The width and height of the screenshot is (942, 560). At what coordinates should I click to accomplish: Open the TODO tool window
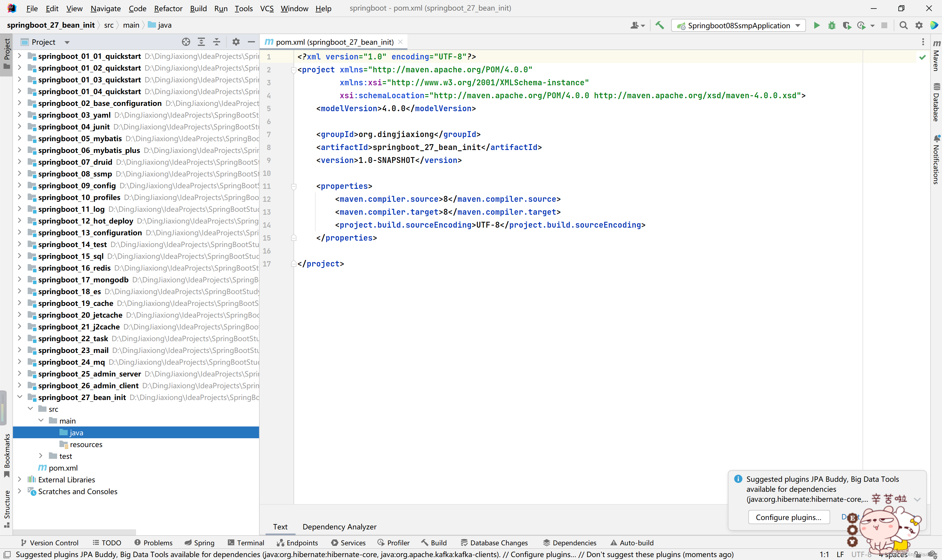point(107,543)
